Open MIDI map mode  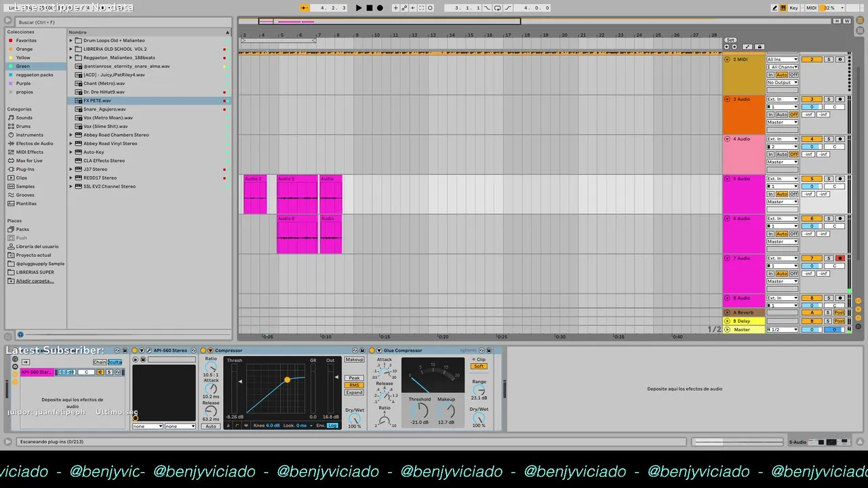(x=812, y=8)
